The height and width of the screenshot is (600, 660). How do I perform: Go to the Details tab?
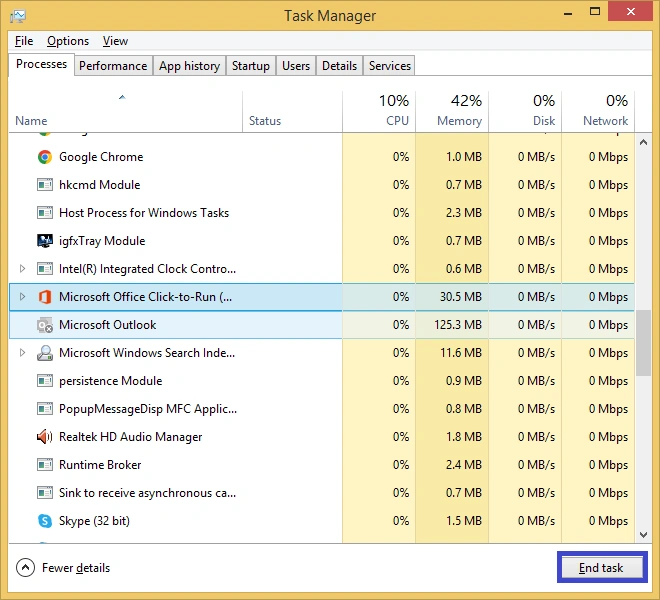[x=339, y=66]
